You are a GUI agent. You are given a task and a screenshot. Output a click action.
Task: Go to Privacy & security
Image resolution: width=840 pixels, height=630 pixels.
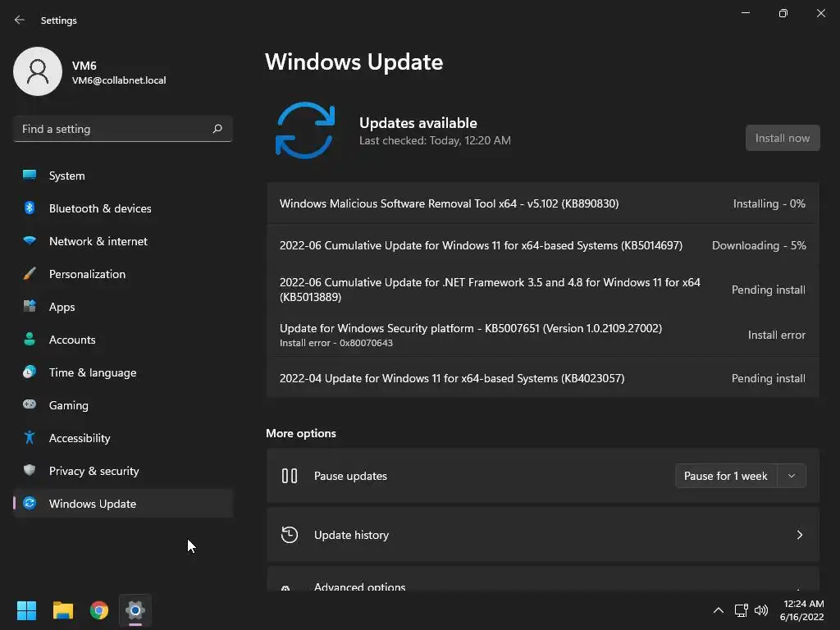pyautogui.click(x=123, y=471)
